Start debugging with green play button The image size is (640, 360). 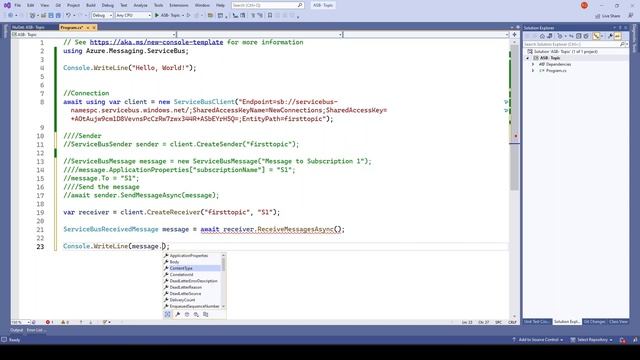pyautogui.click(x=157, y=15)
